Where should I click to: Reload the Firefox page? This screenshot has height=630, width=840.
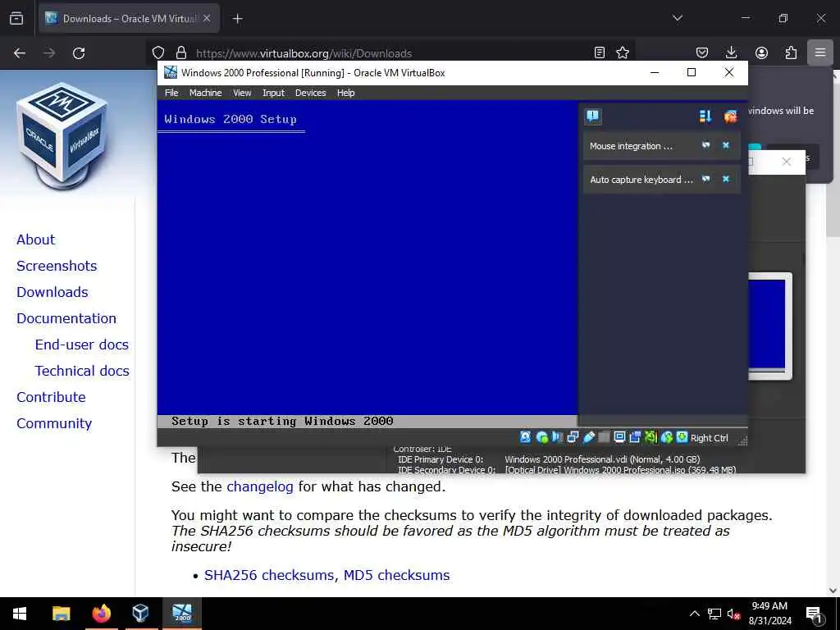tap(79, 53)
